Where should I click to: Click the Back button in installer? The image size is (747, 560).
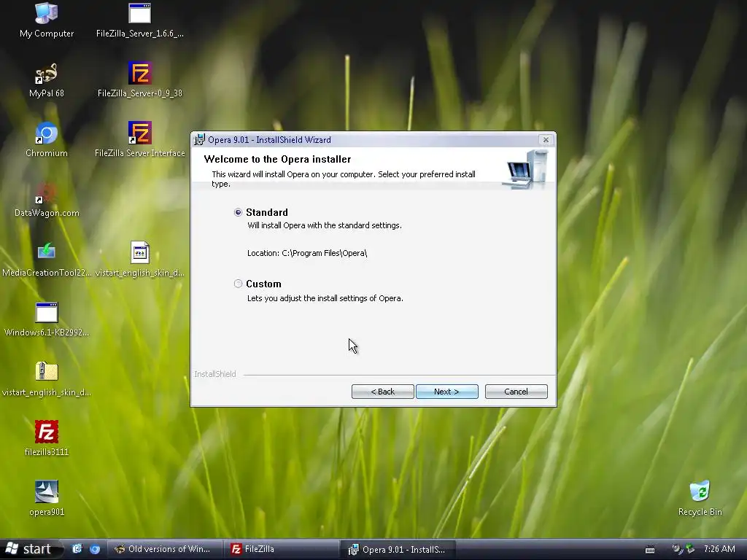382,392
